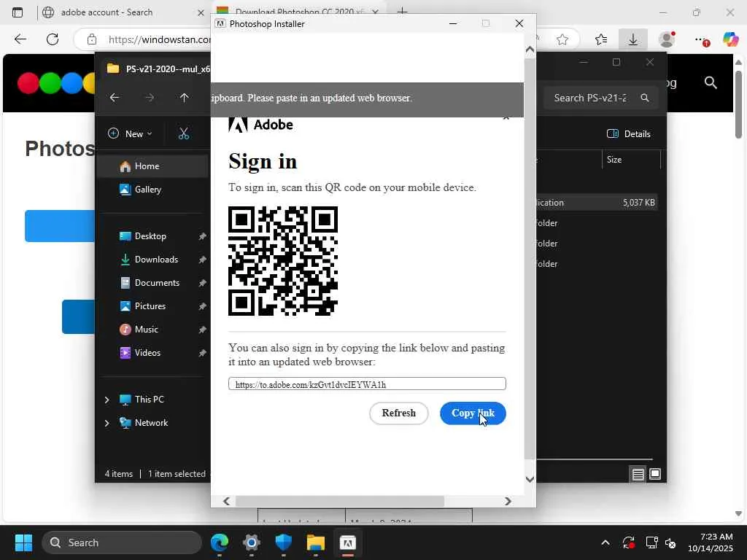Viewport: 747px width, 560px height.
Task: Click File Explorer back arrow
Action: pos(115,98)
